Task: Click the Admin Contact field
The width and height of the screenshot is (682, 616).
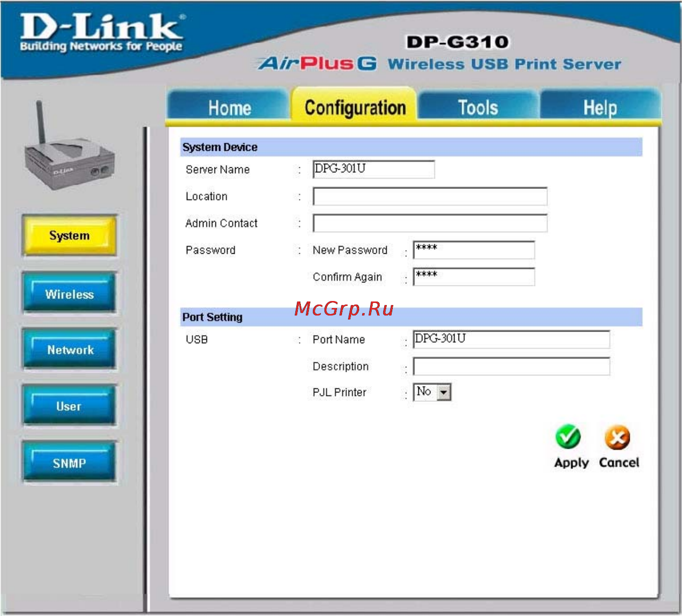Action: click(430, 223)
